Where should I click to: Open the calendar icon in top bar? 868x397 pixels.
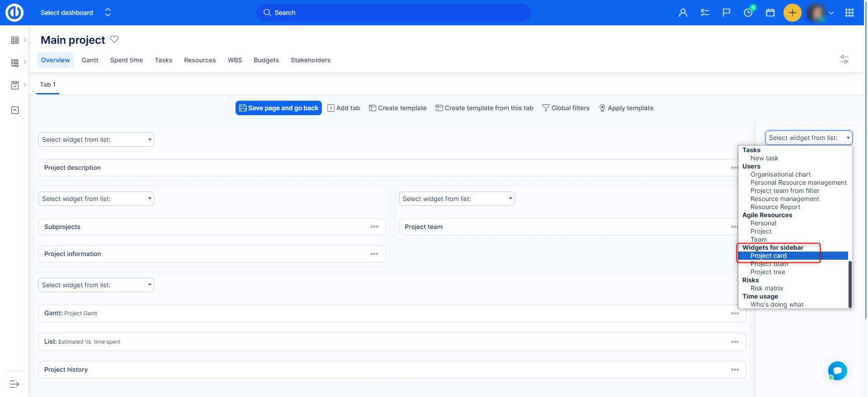(770, 13)
